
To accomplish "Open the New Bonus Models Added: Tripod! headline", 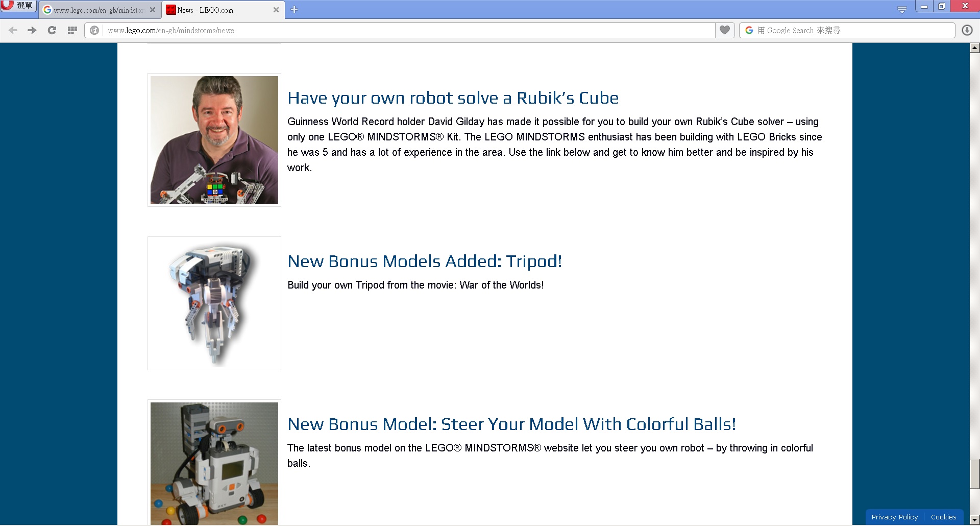I will 425,261.
